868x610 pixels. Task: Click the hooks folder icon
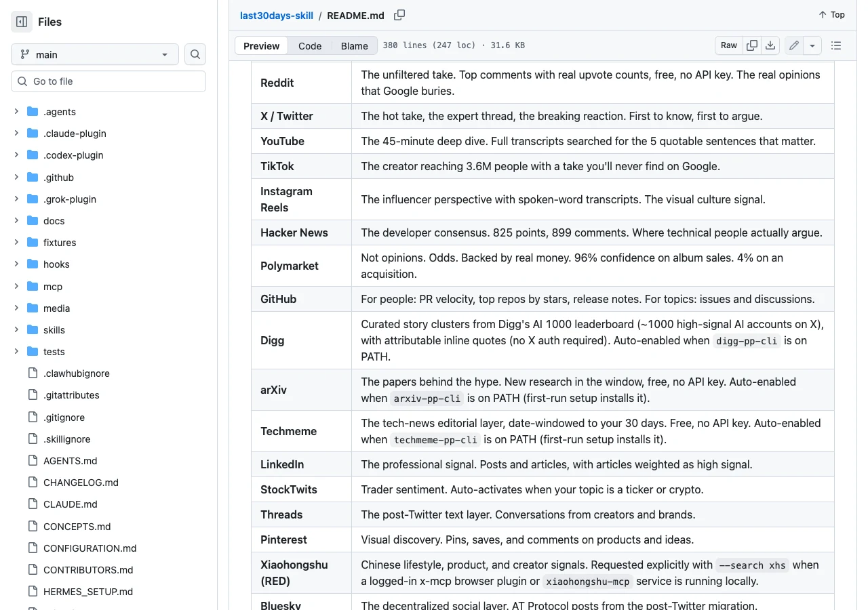point(33,264)
